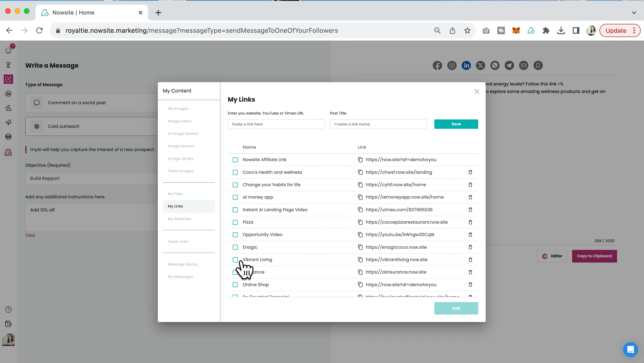Open the Home icon in the sidebar
Viewport: 644px width, 363px height.
pyautogui.click(x=8, y=50)
